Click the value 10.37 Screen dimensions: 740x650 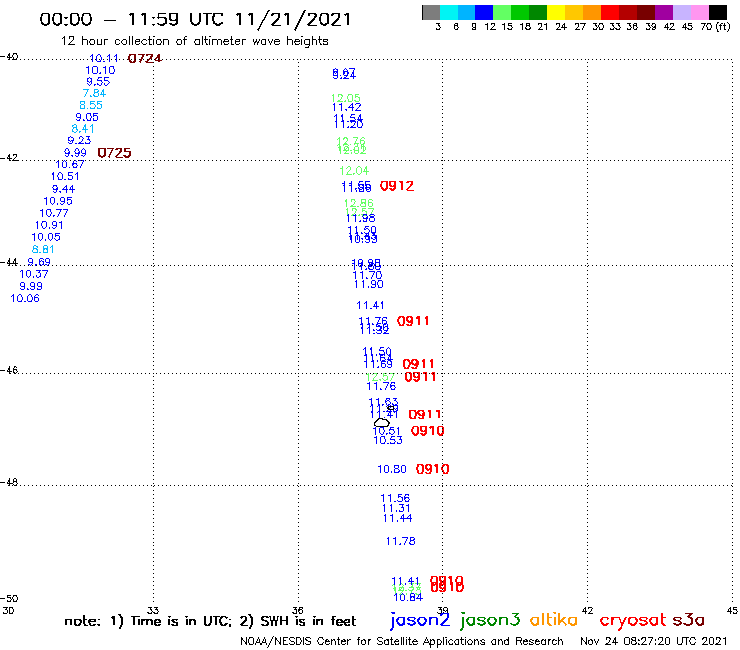pos(34,274)
